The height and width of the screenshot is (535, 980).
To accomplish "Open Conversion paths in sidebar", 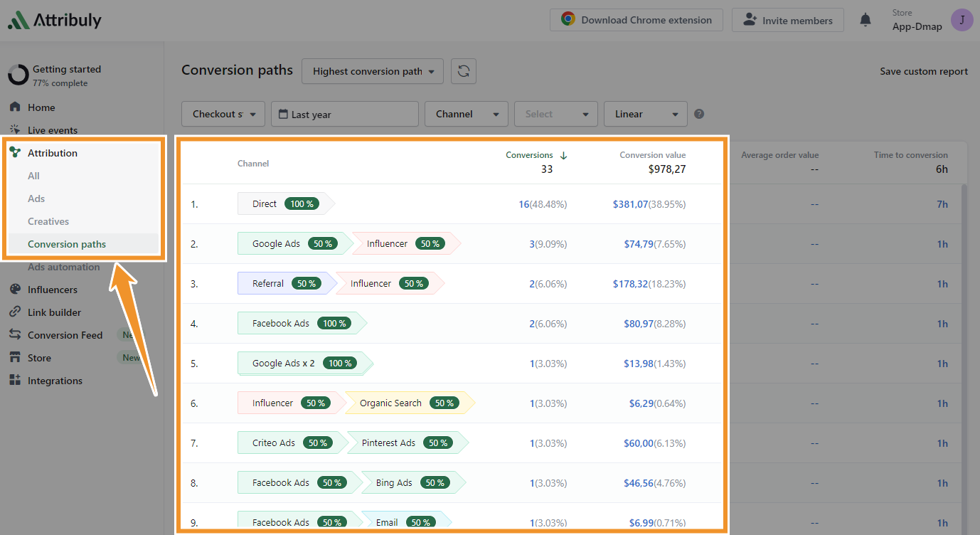I will (67, 244).
